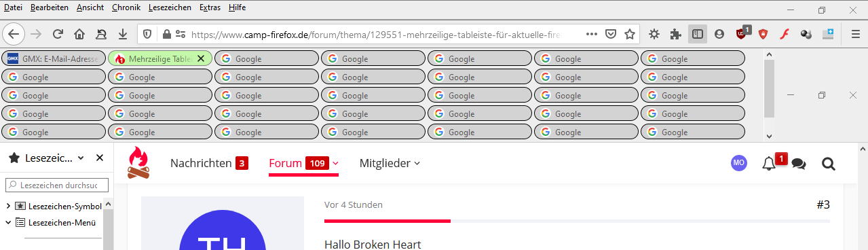868x250 pixels.
Task: Save page to Pocket
Action: 611,34
